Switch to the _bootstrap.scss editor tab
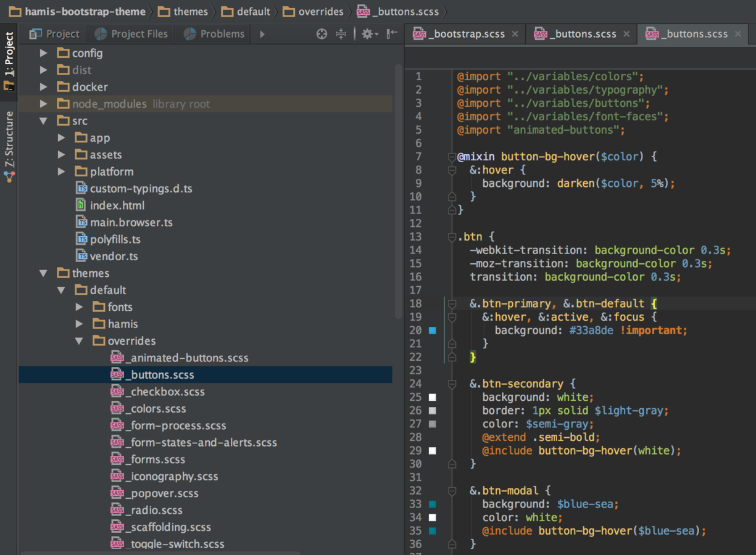This screenshot has width=756, height=555. coord(466,34)
